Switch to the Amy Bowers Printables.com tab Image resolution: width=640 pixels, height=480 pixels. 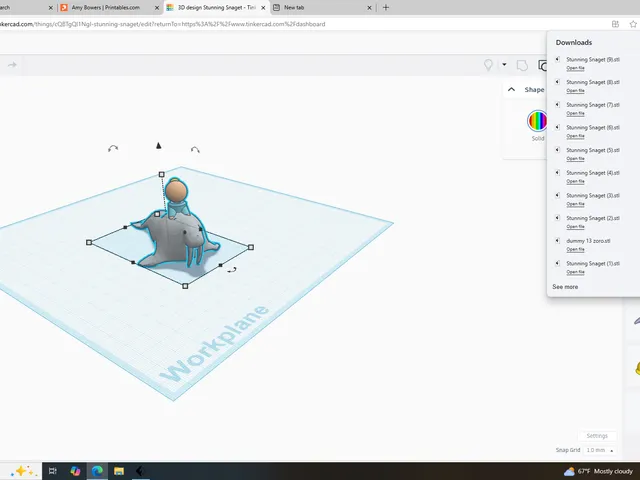105,7
